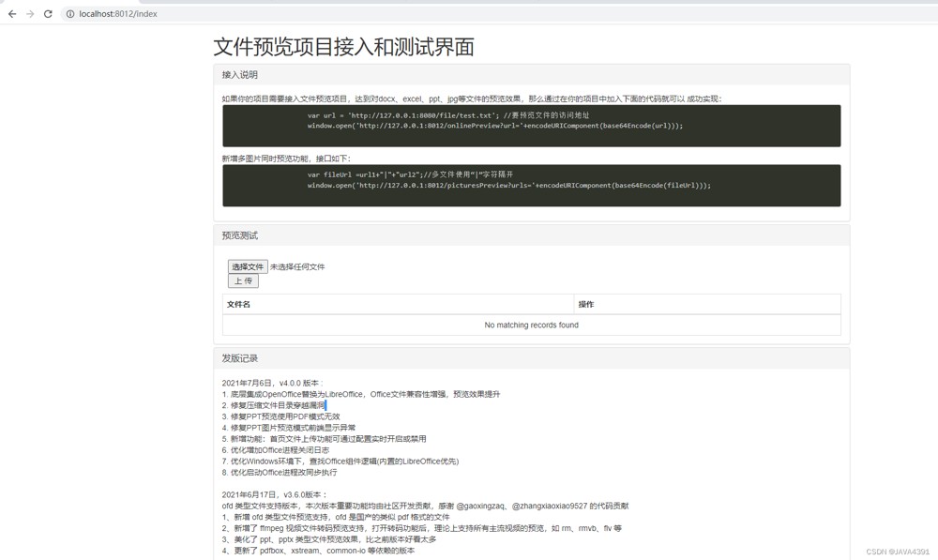The height and width of the screenshot is (560, 938).
Task: Click the 预览测试 panel heading
Action: [x=240, y=235]
